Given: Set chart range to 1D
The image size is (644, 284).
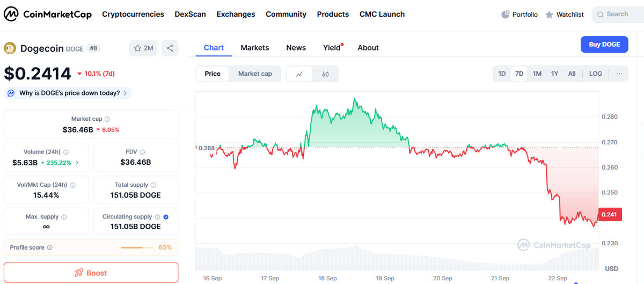Looking at the screenshot, I should (x=502, y=74).
